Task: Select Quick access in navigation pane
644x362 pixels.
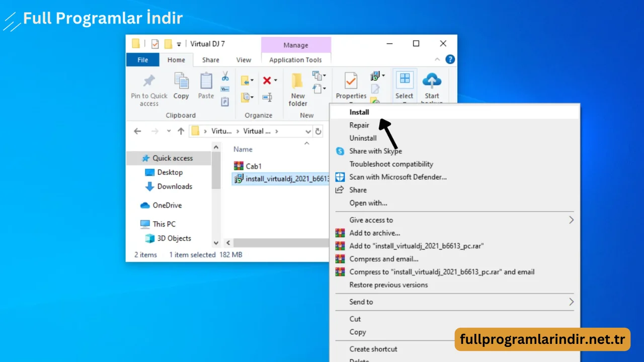Action: [169, 158]
